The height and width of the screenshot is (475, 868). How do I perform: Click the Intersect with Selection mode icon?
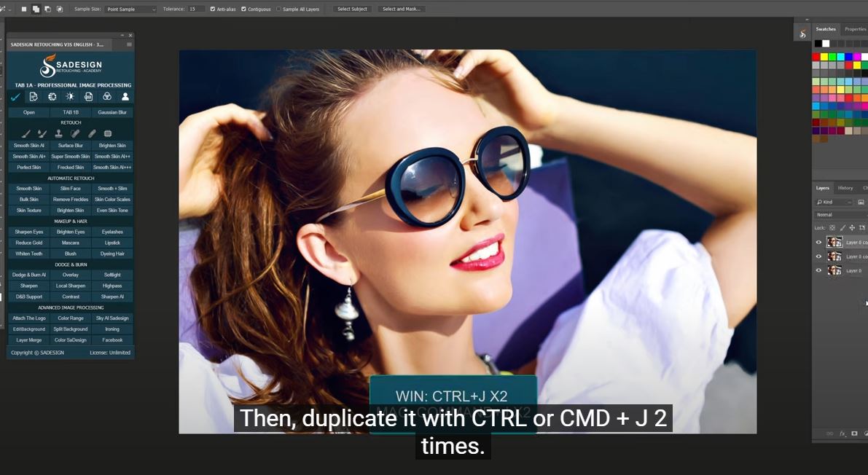tap(59, 9)
